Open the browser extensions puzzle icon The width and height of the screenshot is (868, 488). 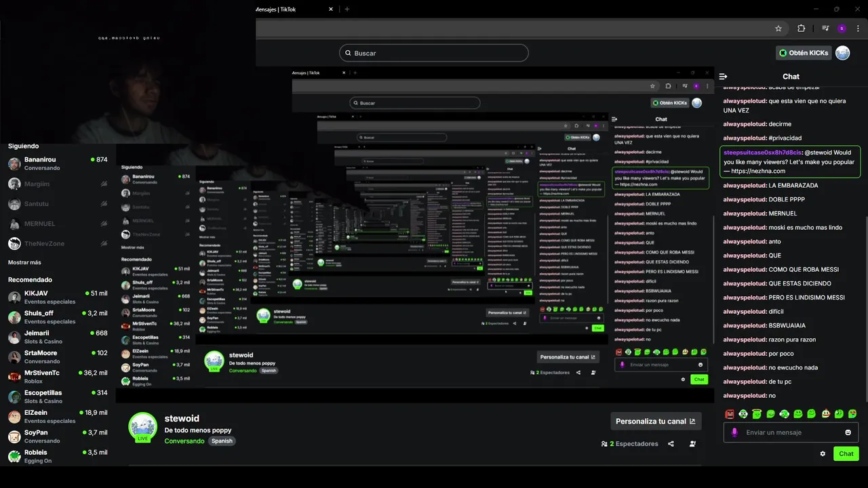pos(801,28)
